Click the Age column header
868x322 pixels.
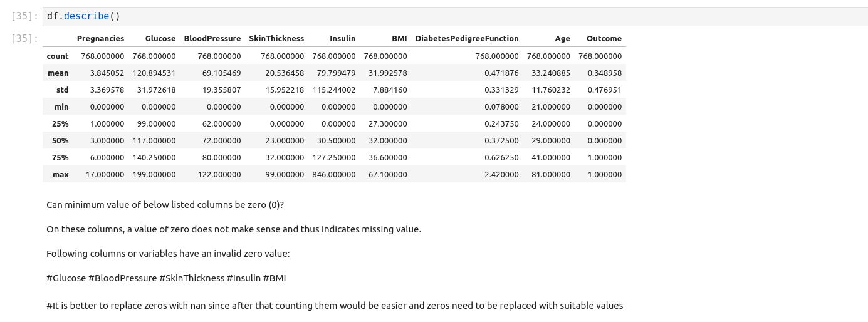(x=562, y=39)
